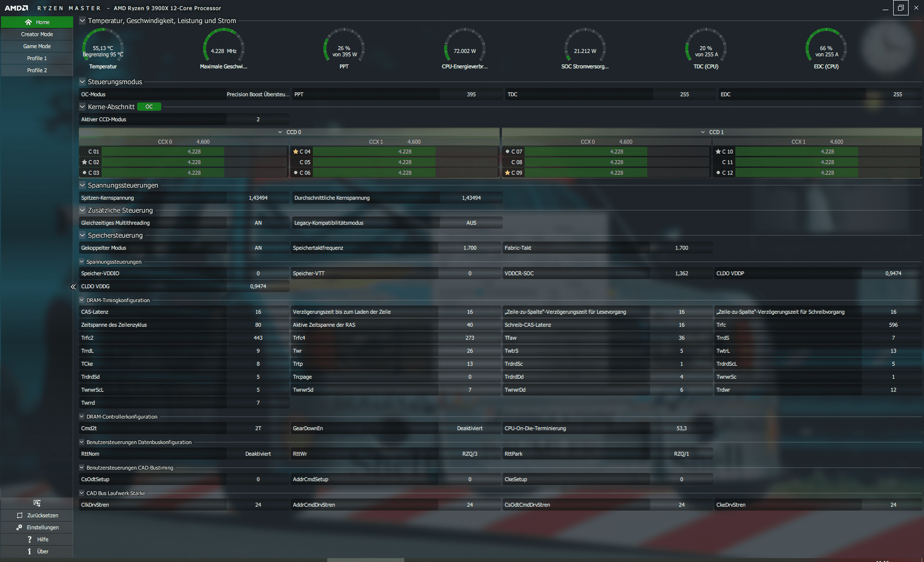Image resolution: width=924 pixels, height=562 pixels.
Task: Click the Einstellungen gears icon
Action: pos(19,527)
